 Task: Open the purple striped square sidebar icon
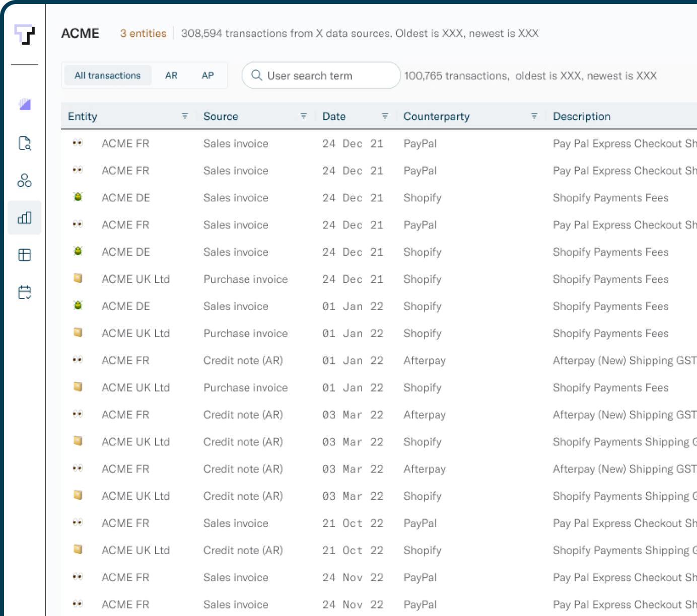pos(25,104)
